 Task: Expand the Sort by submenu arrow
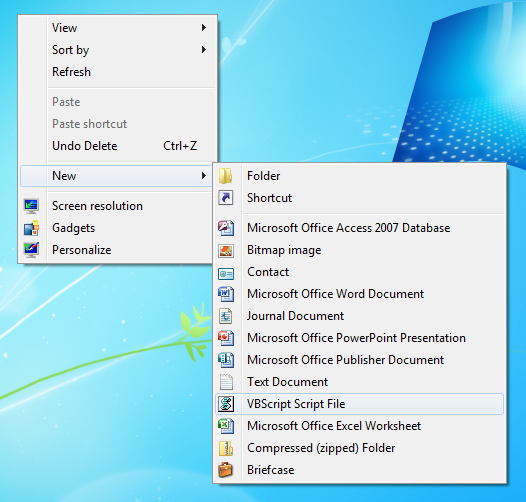pyautogui.click(x=204, y=50)
